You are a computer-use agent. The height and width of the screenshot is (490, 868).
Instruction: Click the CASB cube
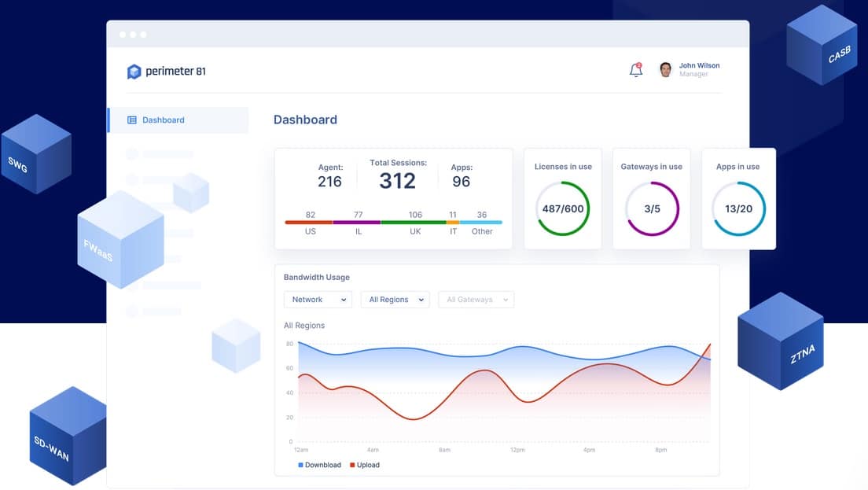tap(822, 46)
